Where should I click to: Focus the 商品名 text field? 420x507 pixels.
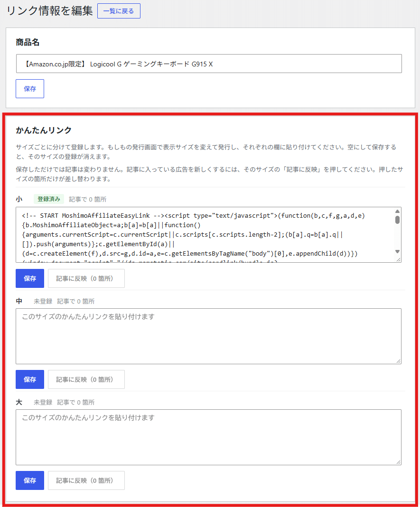[x=209, y=64]
